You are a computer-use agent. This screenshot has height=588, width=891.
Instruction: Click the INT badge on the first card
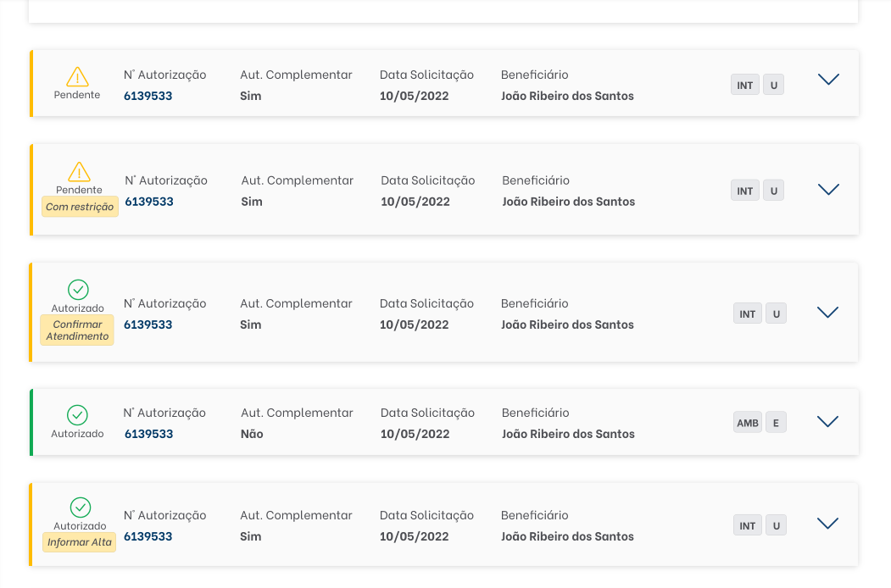point(745,86)
